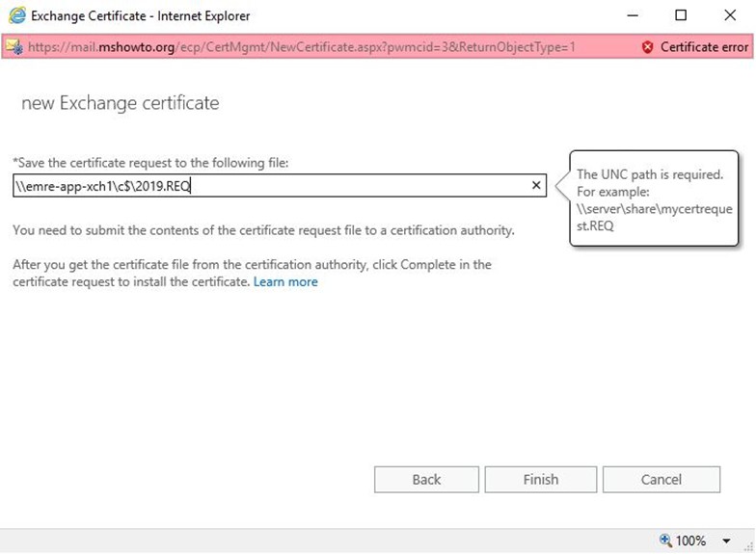Click Finish to save the certificate request
756x554 pixels.
[540, 480]
